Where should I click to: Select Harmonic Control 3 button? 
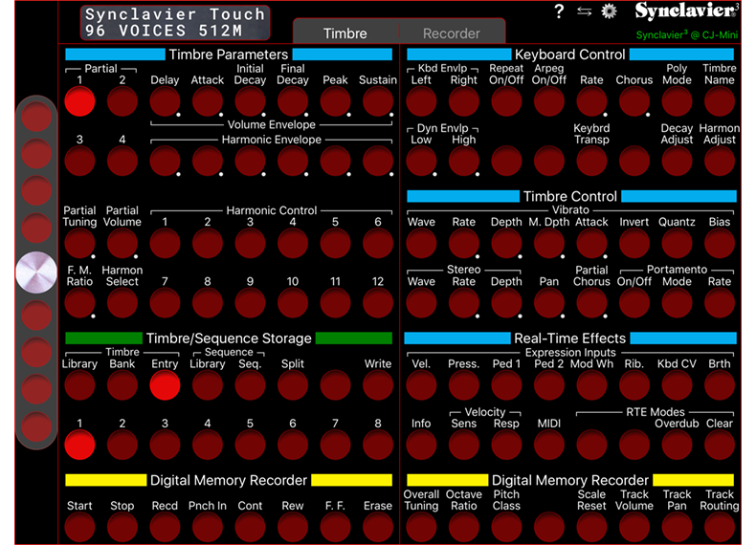[x=250, y=244]
